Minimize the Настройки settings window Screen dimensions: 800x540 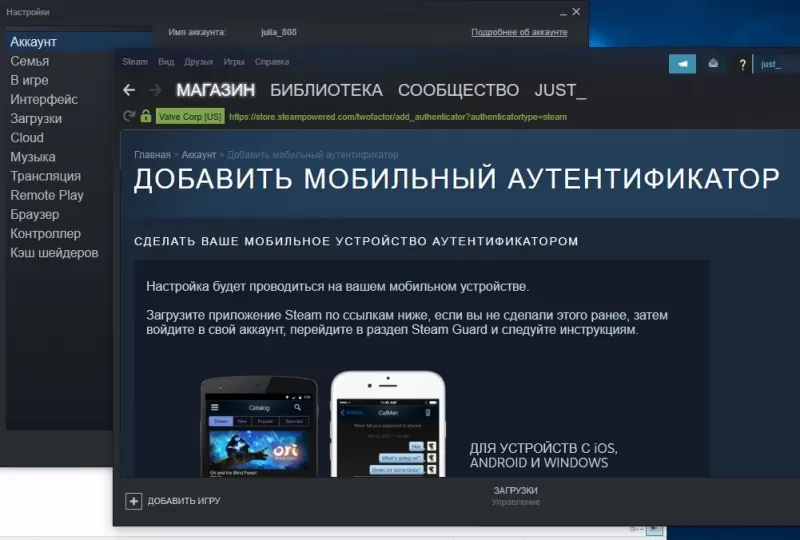tap(563, 12)
